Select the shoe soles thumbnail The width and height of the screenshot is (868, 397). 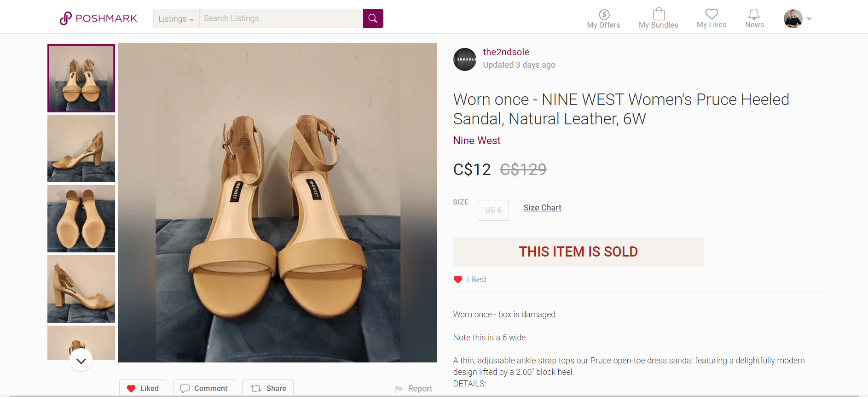click(81, 219)
